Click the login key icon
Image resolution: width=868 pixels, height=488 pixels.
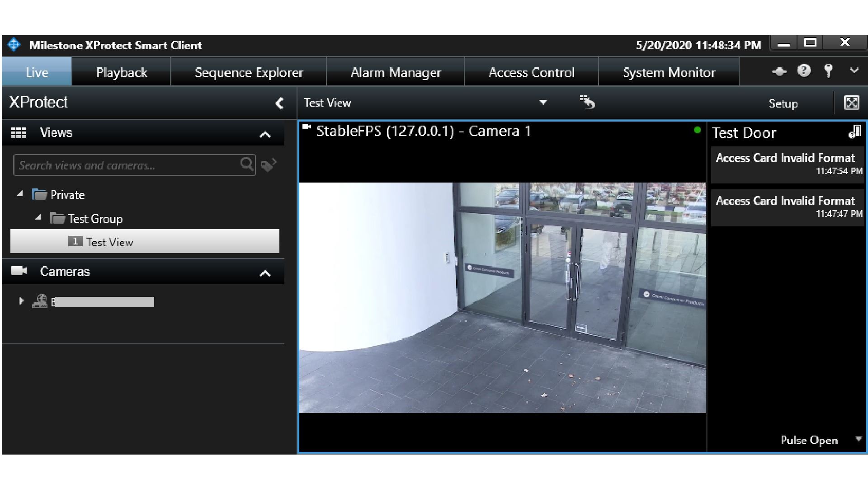pos(828,71)
